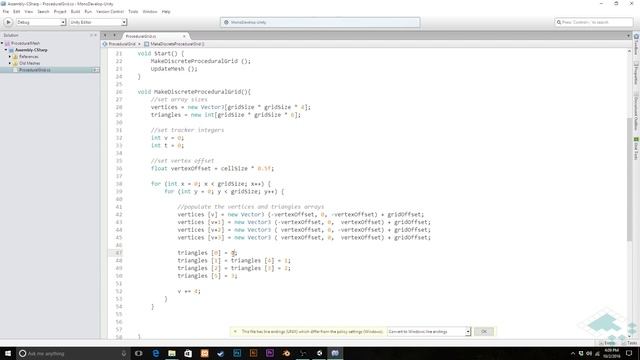
Task: Open the Help menu
Action: [x=166, y=11]
